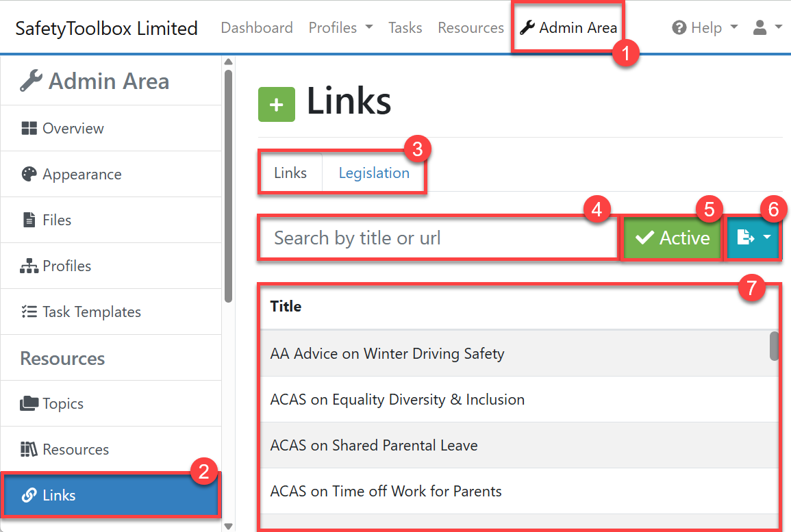This screenshot has height=532, width=791.
Task: Select the Topics folder icon
Action: click(x=29, y=404)
